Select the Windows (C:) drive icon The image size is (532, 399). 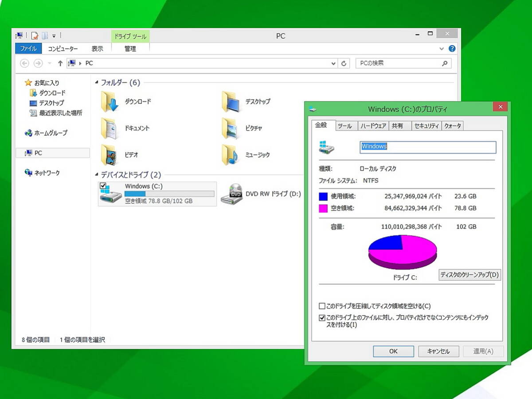(111, 195)
